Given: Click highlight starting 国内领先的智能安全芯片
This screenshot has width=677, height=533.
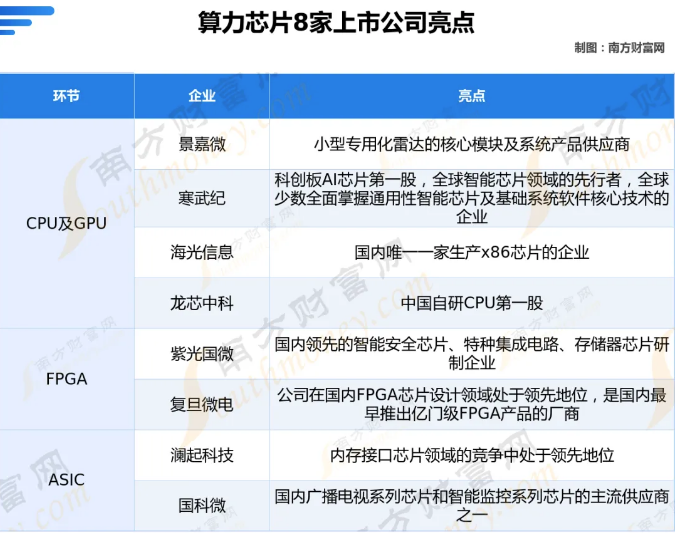Looking at the screenshot, I should [x=471, y=354].
